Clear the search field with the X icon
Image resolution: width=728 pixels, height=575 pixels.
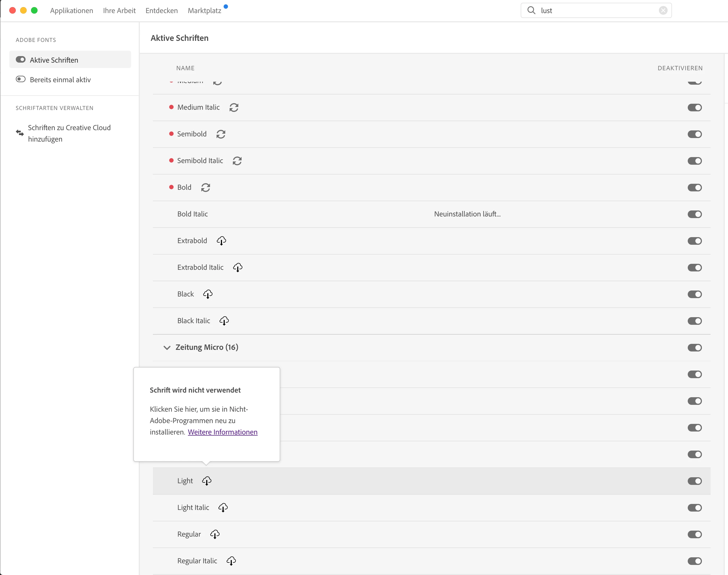pyautogui.click(x=663, y=10)
